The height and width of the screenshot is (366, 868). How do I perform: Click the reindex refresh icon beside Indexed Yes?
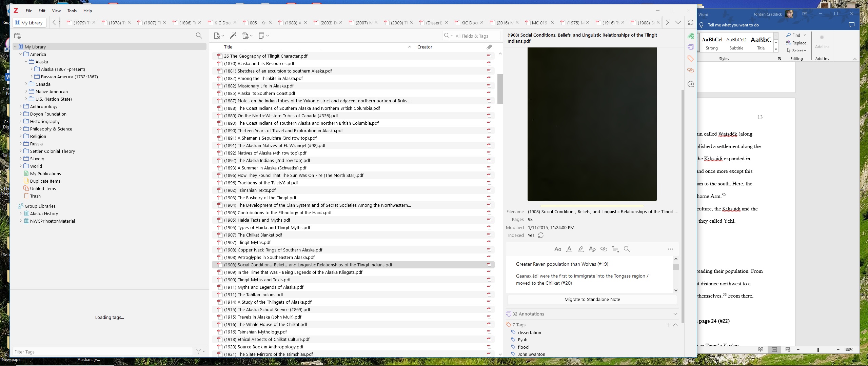point(541,236)
